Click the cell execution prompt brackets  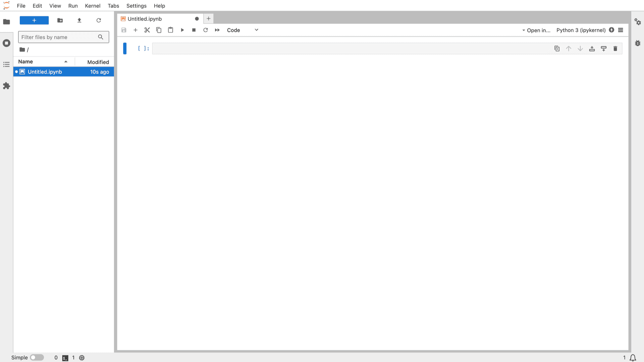pos(144,49)
